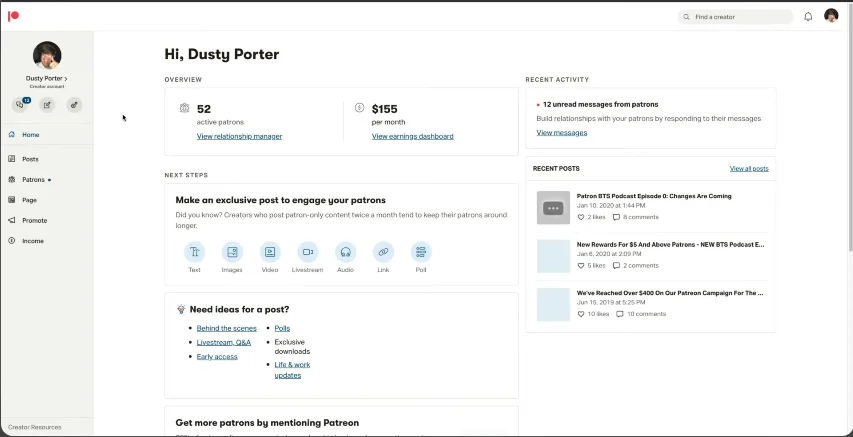
Task: Expand the Dusty Porter account chevron
Action: 66,79
